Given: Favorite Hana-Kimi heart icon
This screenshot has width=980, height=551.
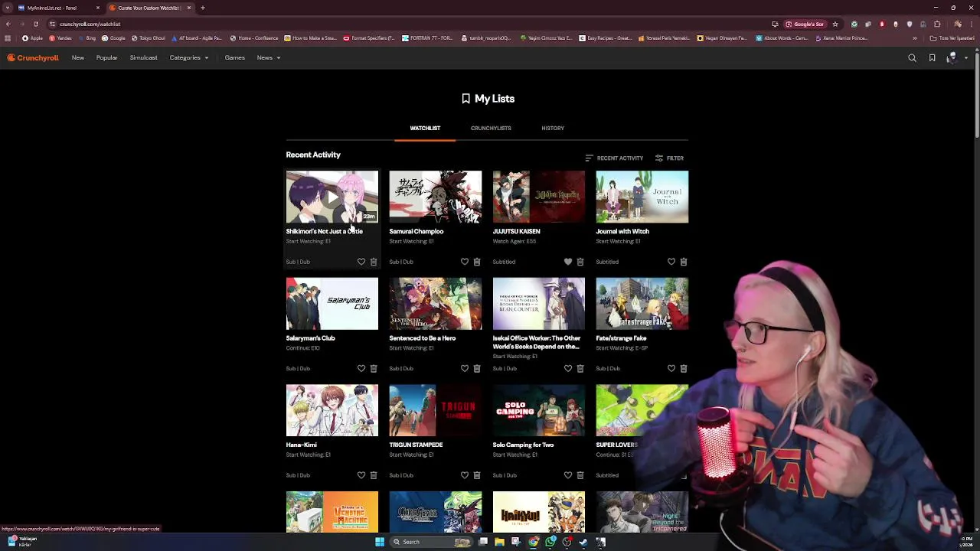Looking at the screenshot, I should (x=361, y=475).
